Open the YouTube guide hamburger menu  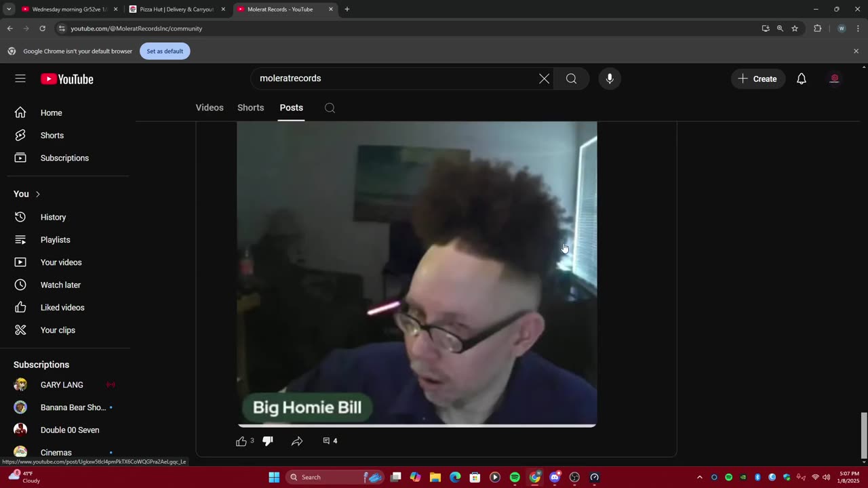pyautogui.click(x=20, y=79)
